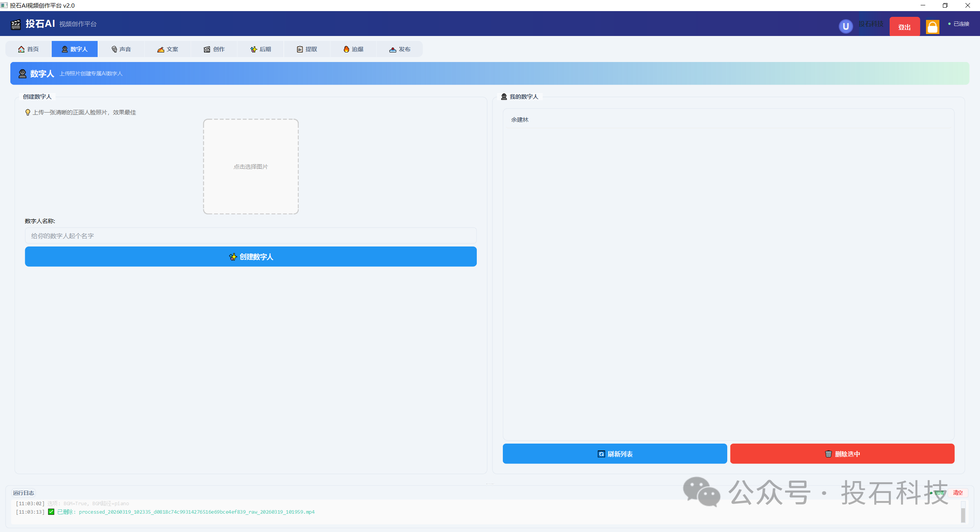Go to the 发布 publish tab
This screenshot has width=980, height=532.
point(399,49)
